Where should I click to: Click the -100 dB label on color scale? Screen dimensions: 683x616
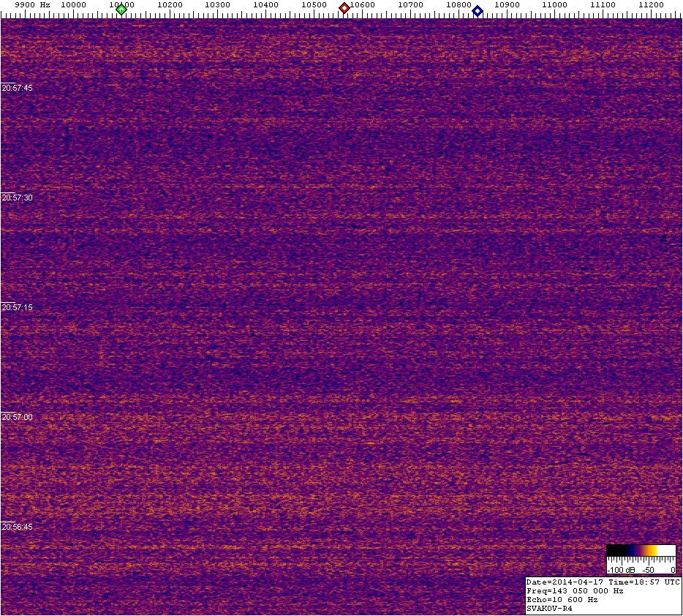click(x=621, y=569)
